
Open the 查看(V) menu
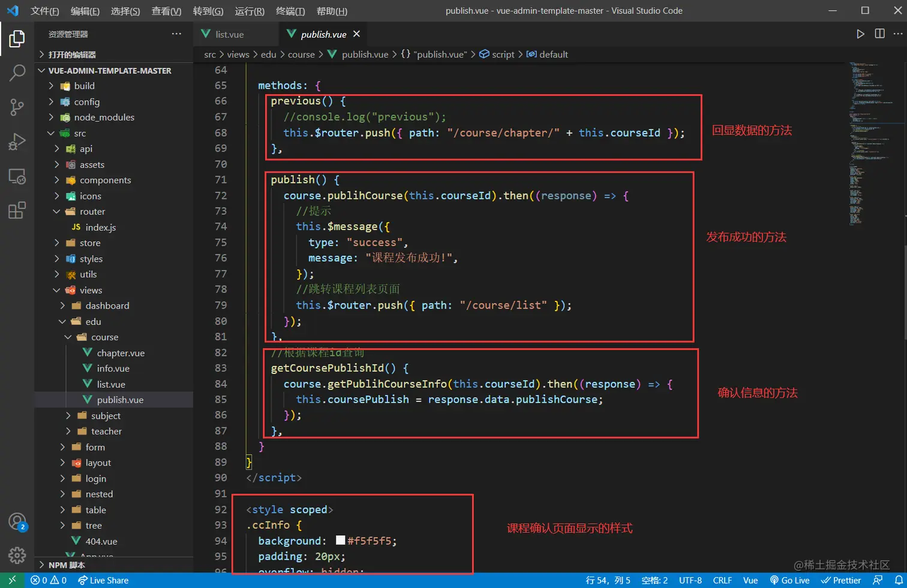pos(166,11)
